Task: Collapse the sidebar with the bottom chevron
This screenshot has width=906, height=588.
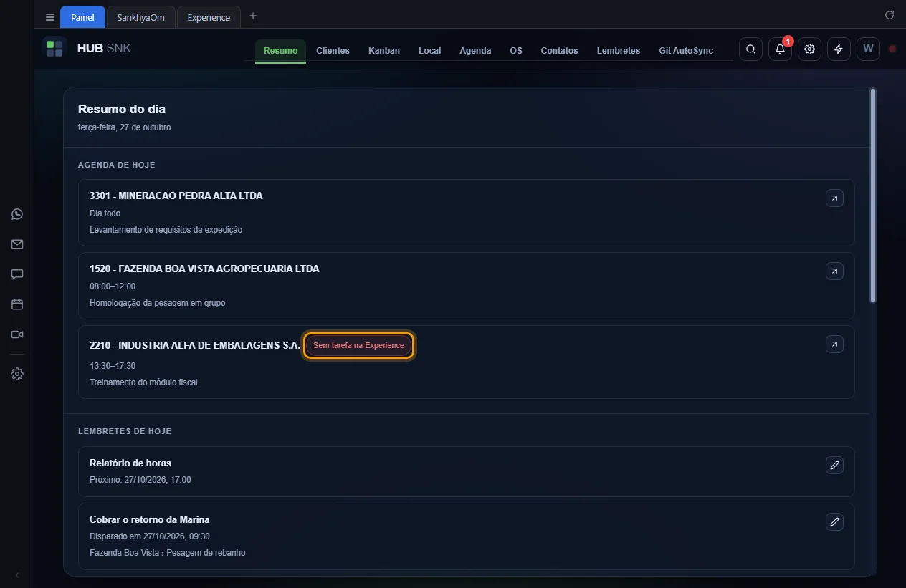Action: pos(17,575)
